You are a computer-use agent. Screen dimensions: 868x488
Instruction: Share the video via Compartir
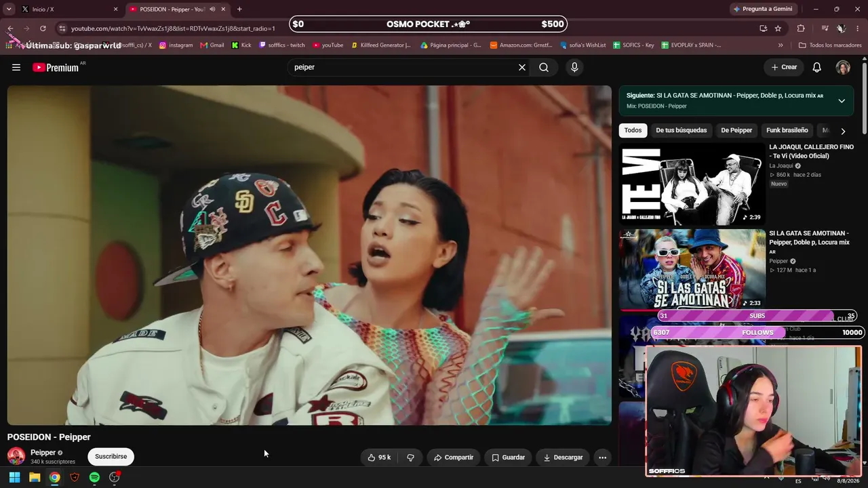(x=454, y=457)
